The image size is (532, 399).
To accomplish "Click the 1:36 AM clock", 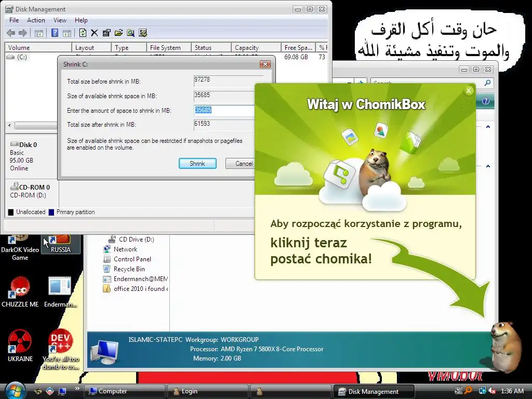I will pos(512,391).
